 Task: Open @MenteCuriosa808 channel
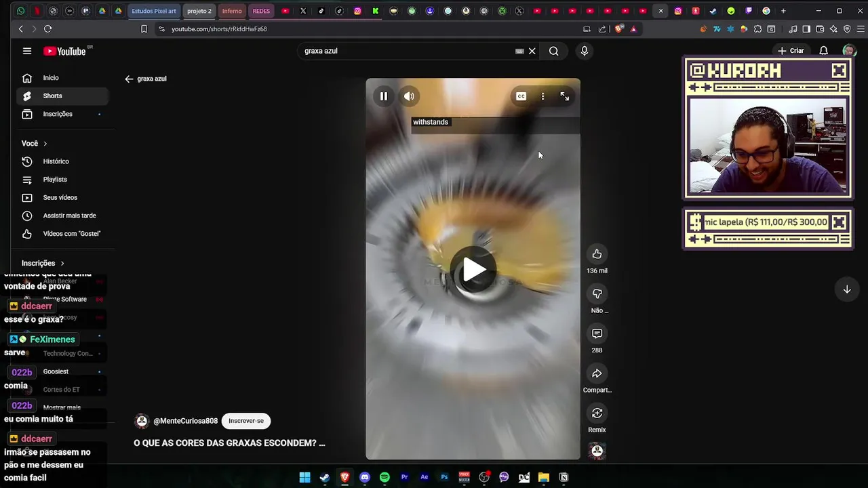pyautogui.click(x=185, y=421)
